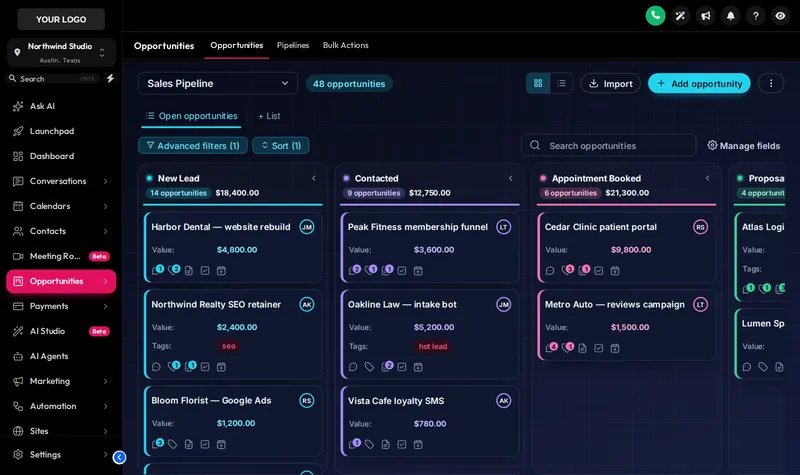Viewport: 800px width, 475px height.
Task: Open the help question mark icon
Action: pos(756,16)
